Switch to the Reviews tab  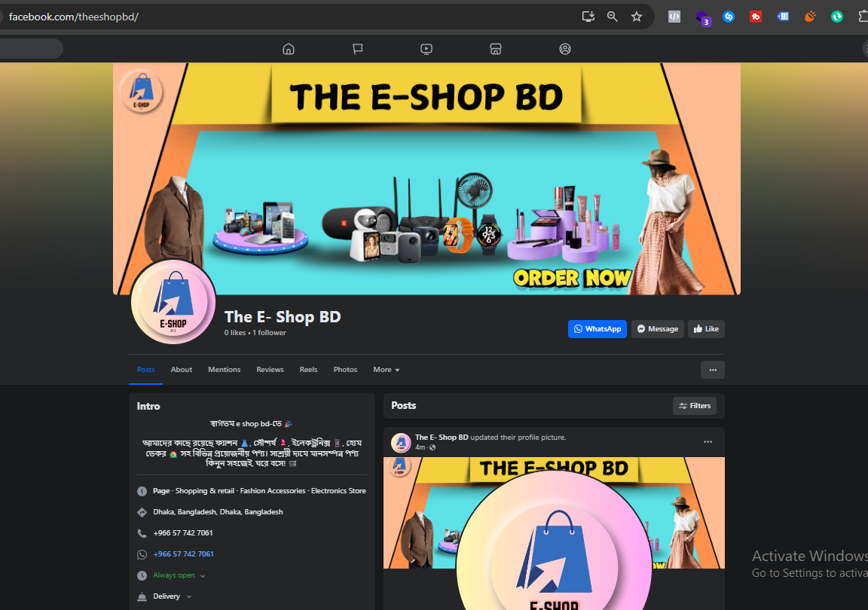[x=270, y=370]
